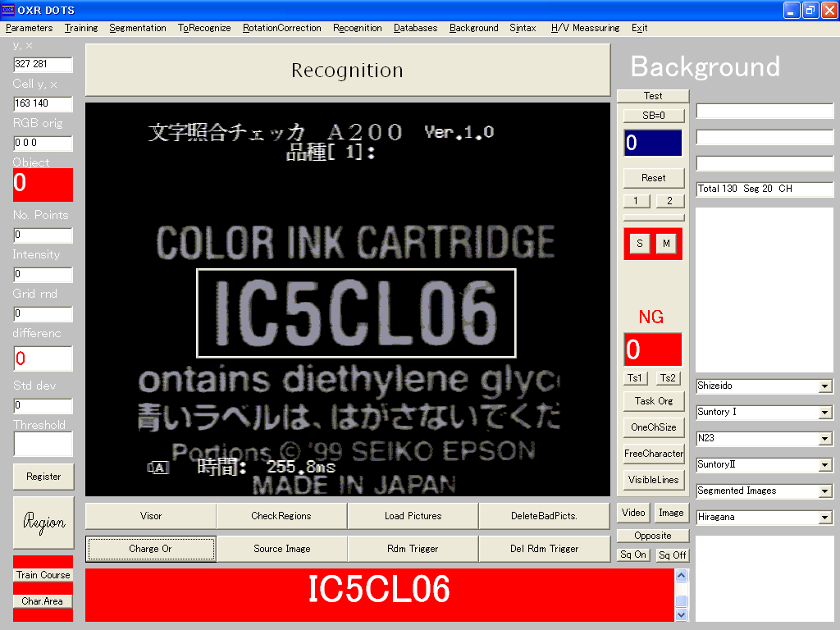Screen dimensions: 840x630
Task: Expand the N23 dropdown
Action: [825, 439]
